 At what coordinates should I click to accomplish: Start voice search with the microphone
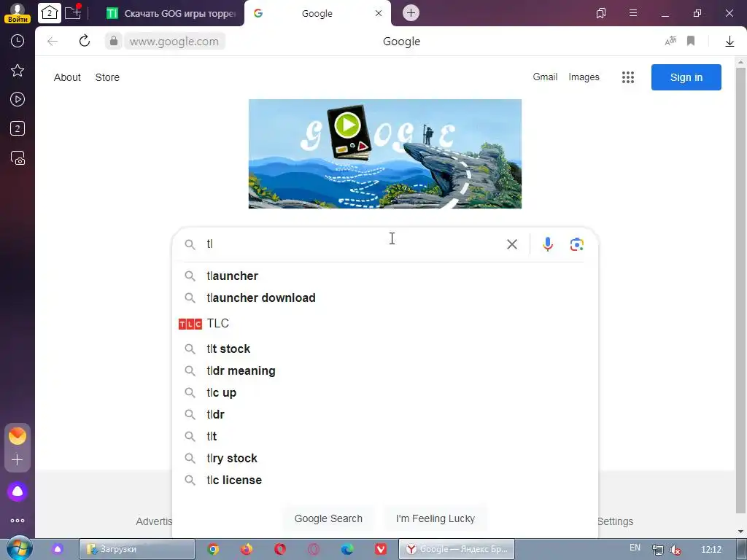click(x=547, y=244)
